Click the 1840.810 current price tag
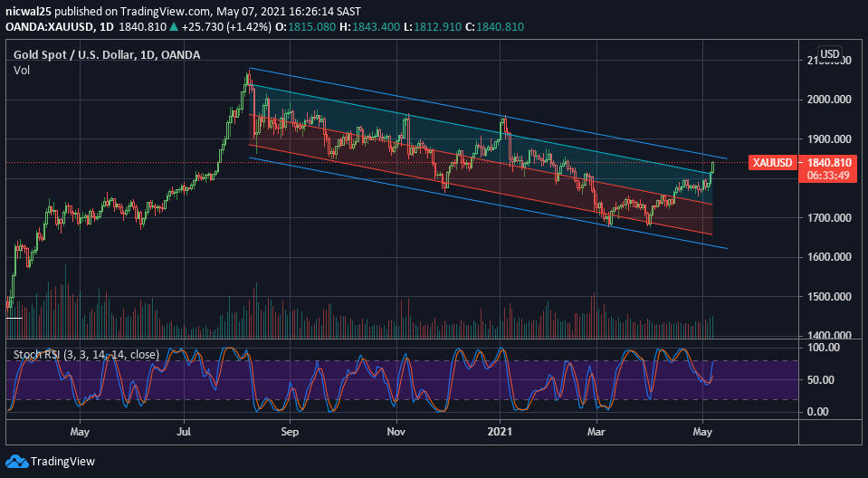Image resolution: width=868 pixels, height=478 pixels. click(829, 163)
